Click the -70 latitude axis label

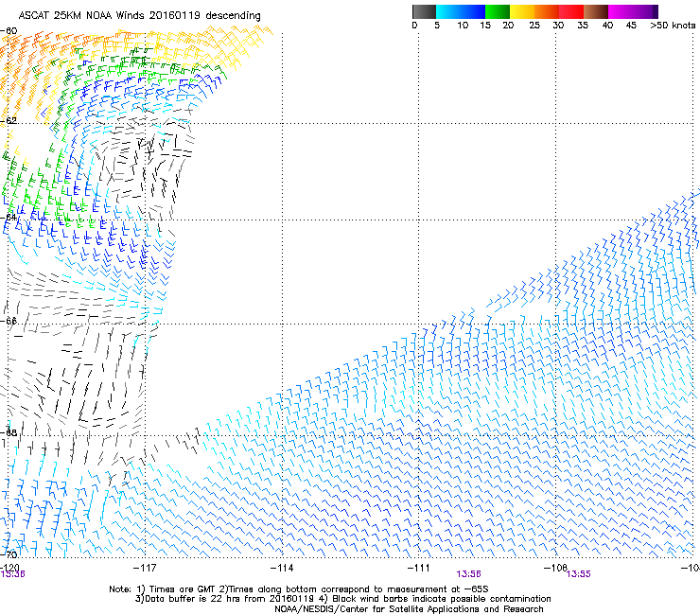point(9,554)
